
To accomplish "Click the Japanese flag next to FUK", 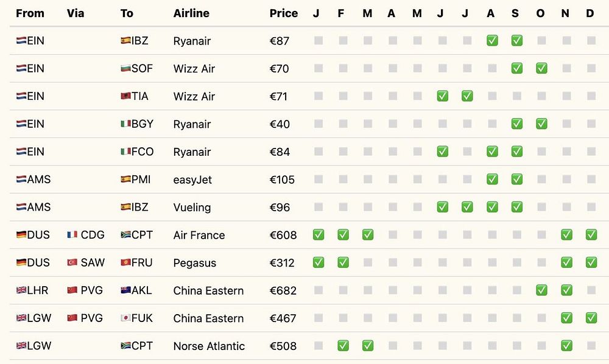I will pyautogui.click(x=126, y=318).
